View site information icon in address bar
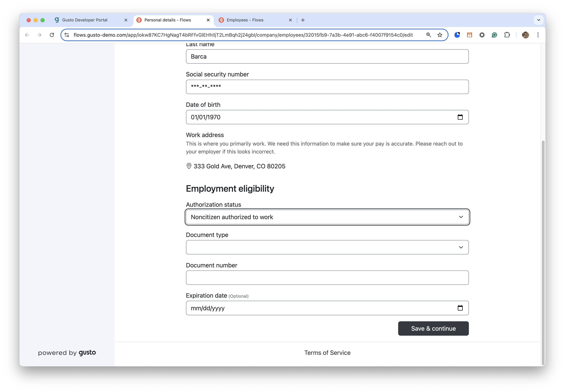565x392 pixels. point(67,35)
